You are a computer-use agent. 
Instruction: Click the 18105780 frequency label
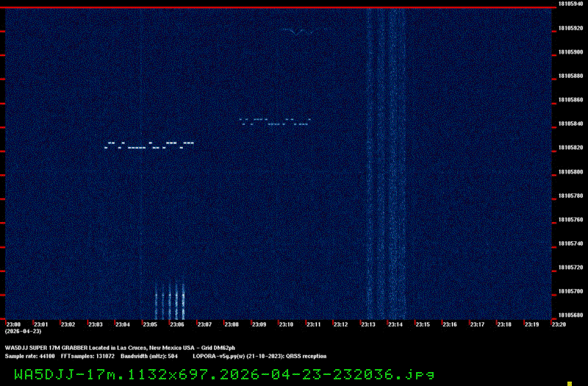pos(571,196)
